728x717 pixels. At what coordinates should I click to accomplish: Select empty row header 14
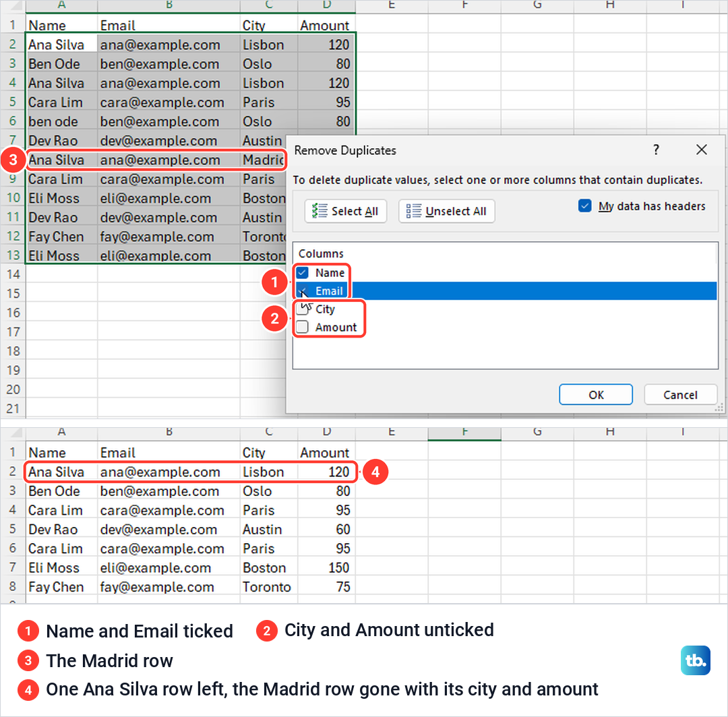click(x=13, y=274)
